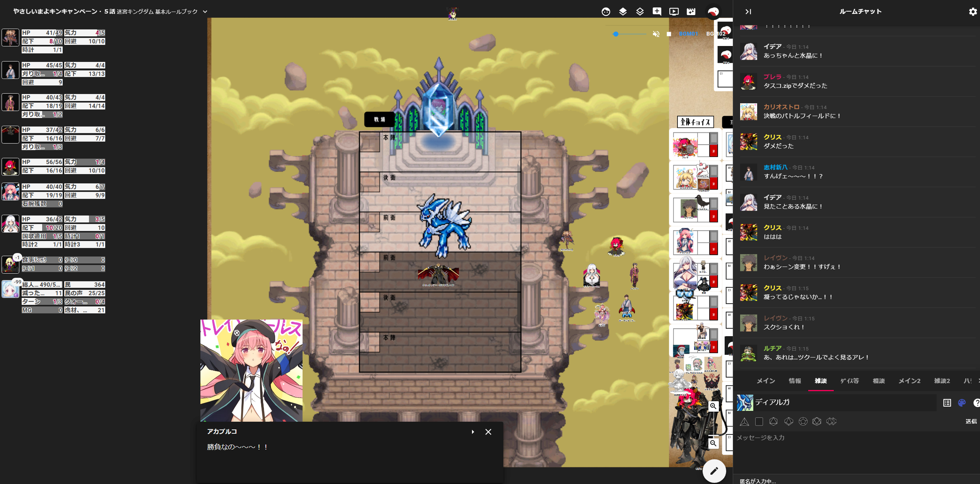
Task: Click the 全体チョイス panel
Action: click(695, 122)
